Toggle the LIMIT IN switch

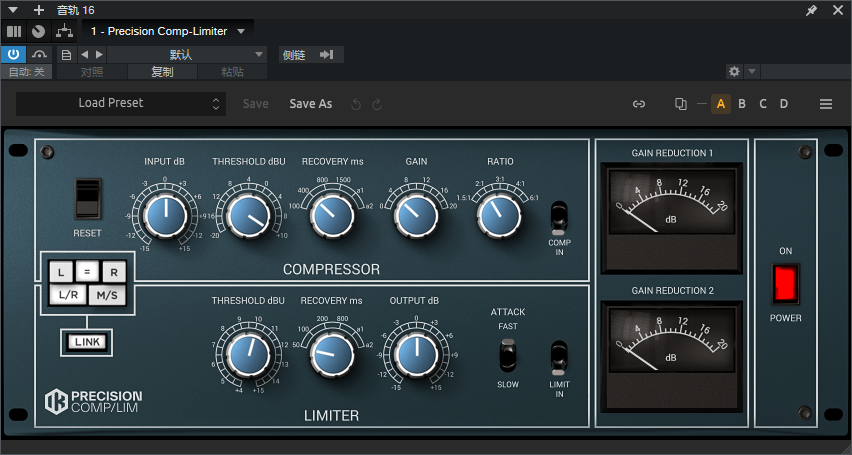click(x=559, y=358)
